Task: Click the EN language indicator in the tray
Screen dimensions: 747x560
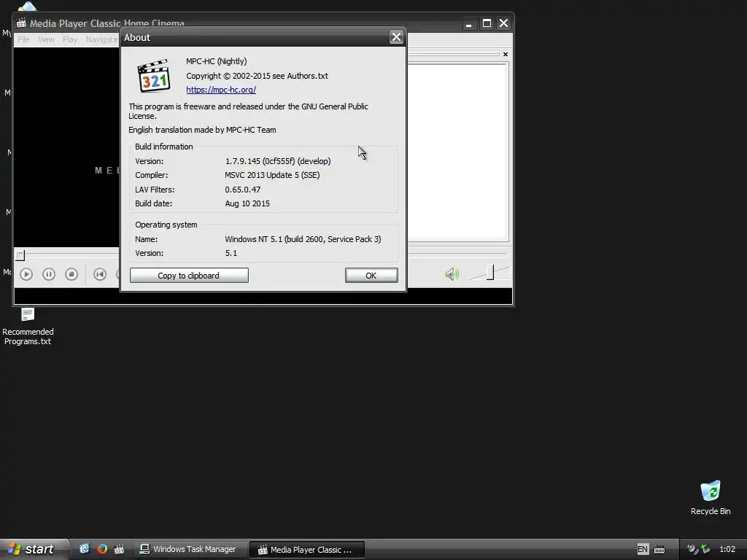Action: pos(642,549)
